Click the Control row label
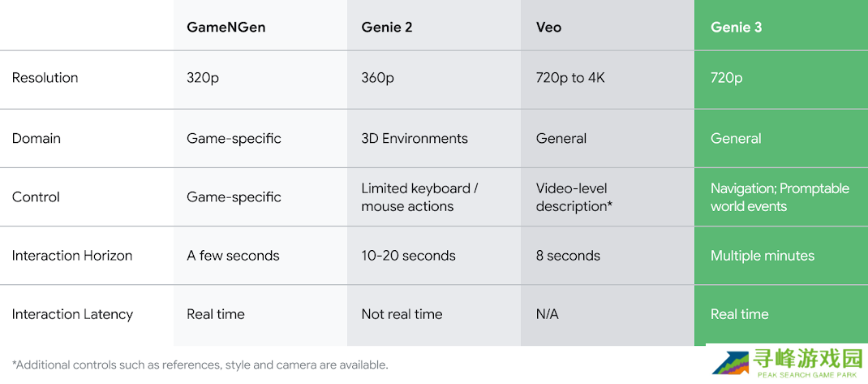Screen dimensions: 868x384 (36, 196)
